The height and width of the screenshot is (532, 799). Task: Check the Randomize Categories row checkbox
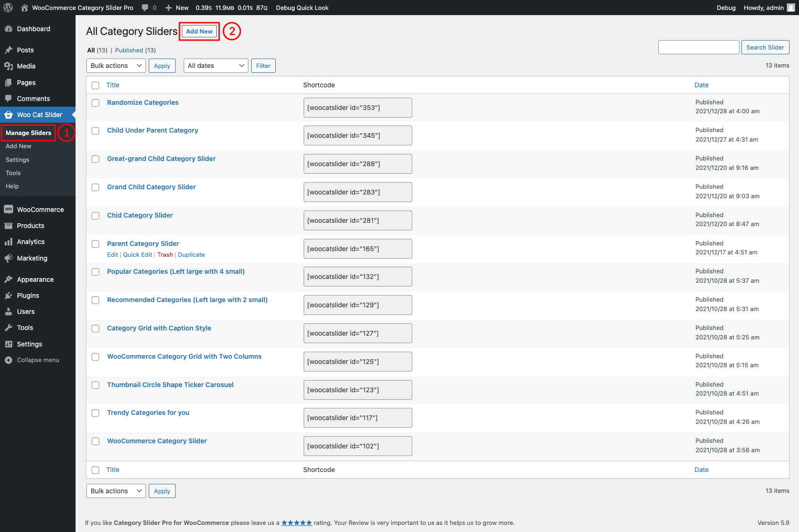[x=95, y=103]
